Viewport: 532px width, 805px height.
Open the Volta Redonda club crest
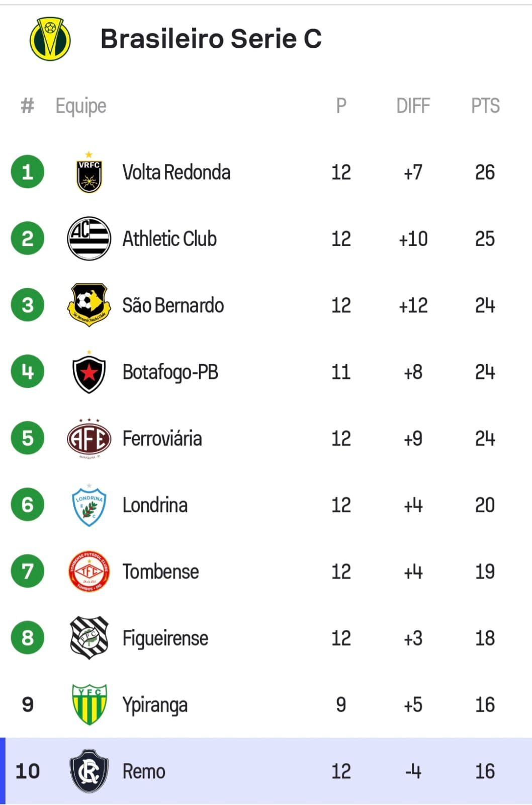(x=89, y=173)
